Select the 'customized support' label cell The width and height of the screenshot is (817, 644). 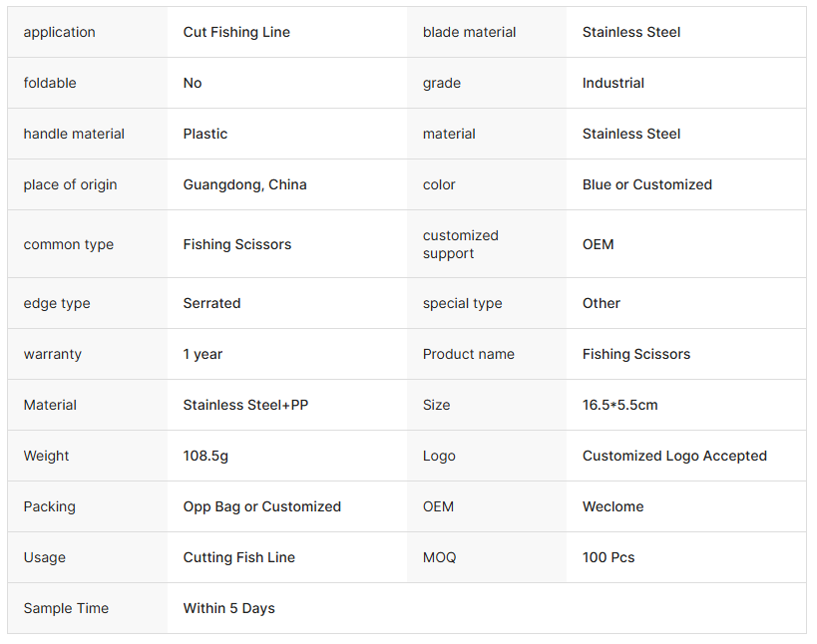coord(460,244)
